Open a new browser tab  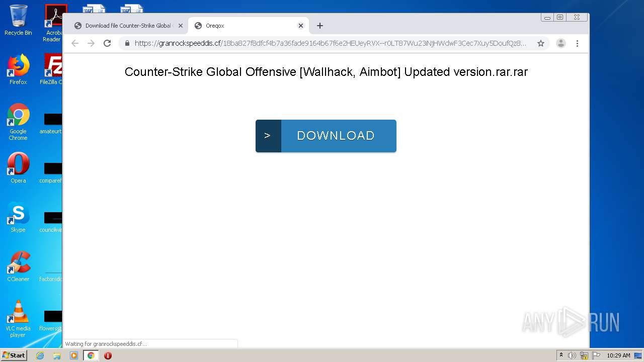click(x=320, y=26)
